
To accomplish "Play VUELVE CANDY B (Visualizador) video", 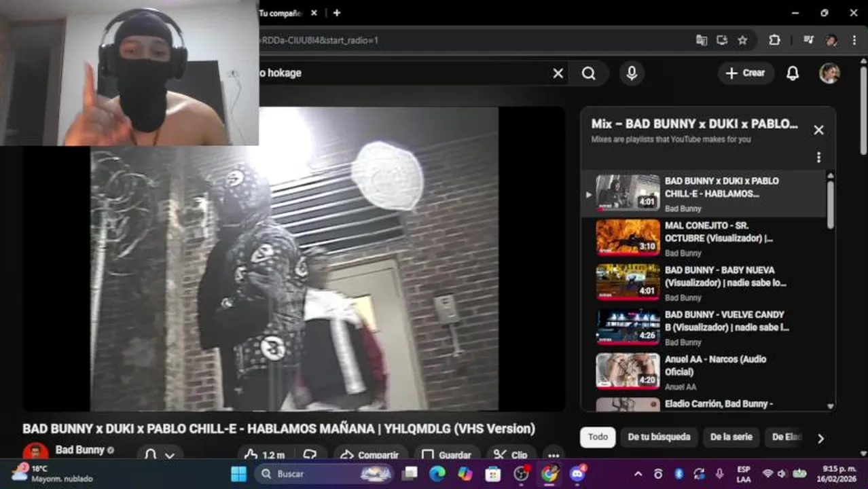I will pos(628,327).
